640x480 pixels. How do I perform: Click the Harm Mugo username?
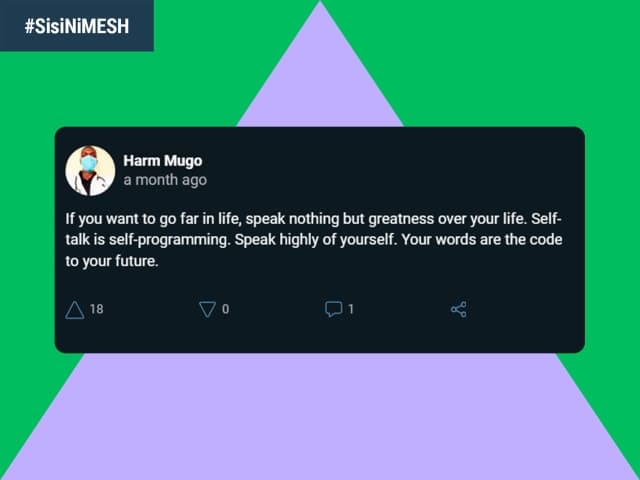(163, 160)
